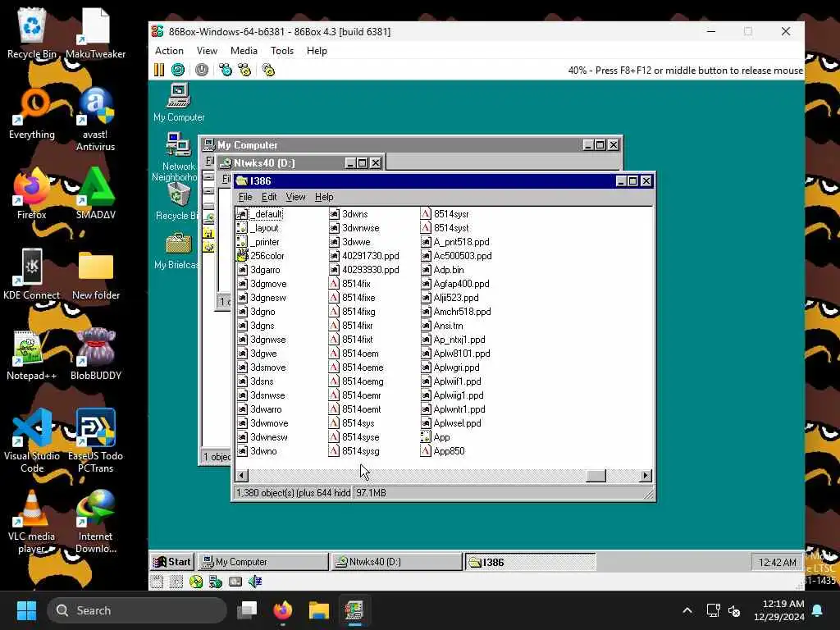Select the EaseUS Todo PCTrans shortcut
Screen dimensions: 840x630
95,441
